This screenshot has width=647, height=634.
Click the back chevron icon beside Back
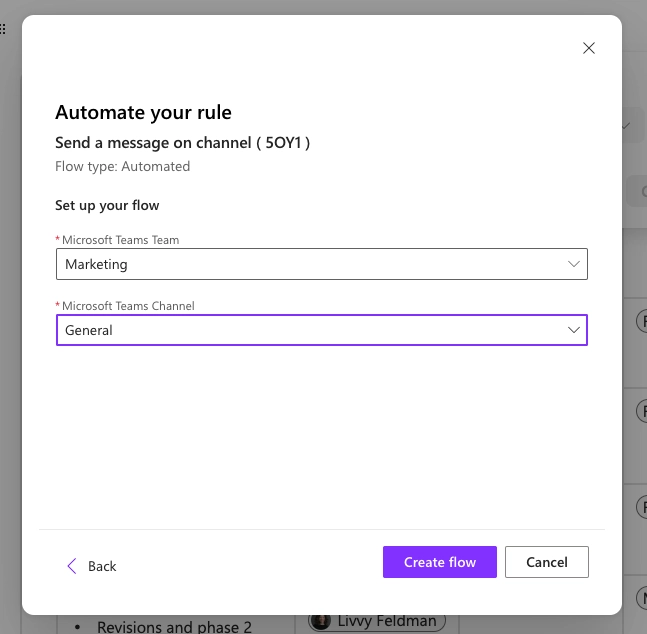pos(72,566)
